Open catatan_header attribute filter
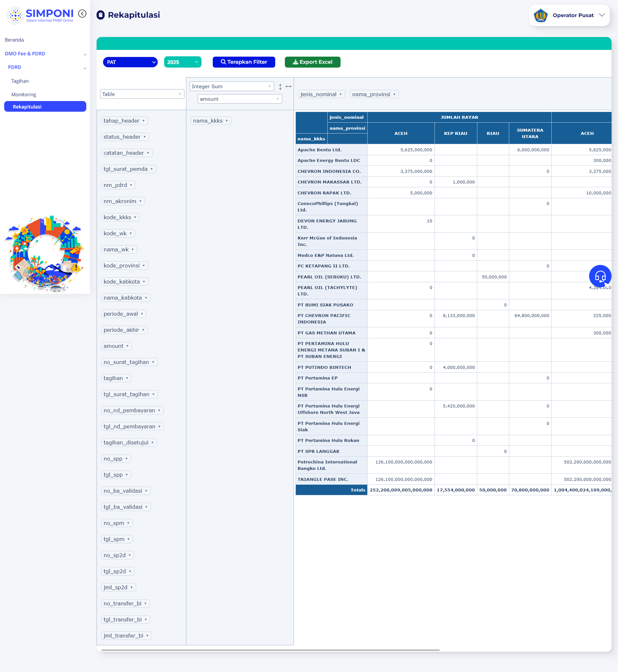Viewport: 618px width, 672px height. 148,153
